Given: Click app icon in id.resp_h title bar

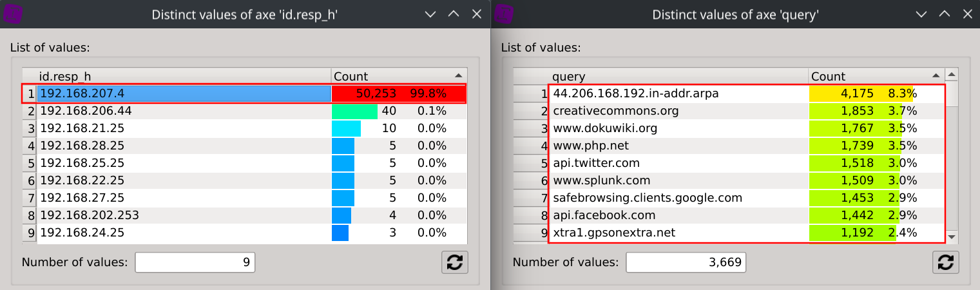Looking at the screenshot, I should tap(14, 14).
